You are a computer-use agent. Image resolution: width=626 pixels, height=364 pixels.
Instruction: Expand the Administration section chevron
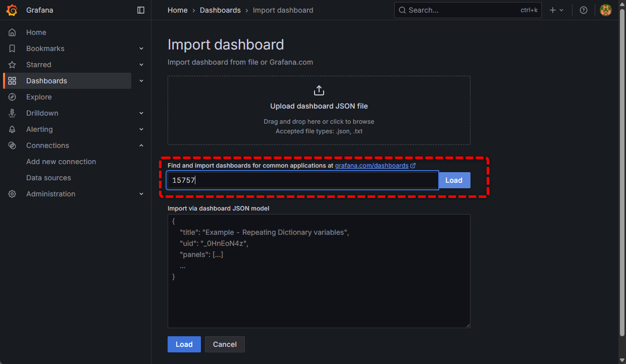click(x=141, y=194)
